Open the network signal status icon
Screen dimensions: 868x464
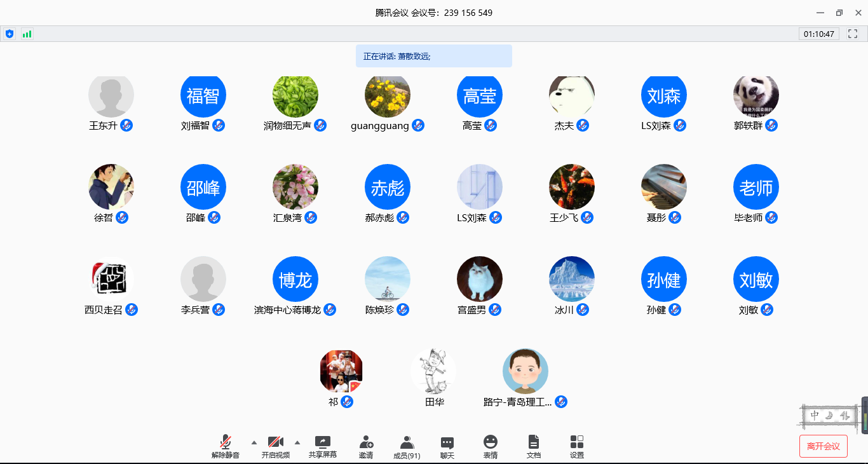27,34
